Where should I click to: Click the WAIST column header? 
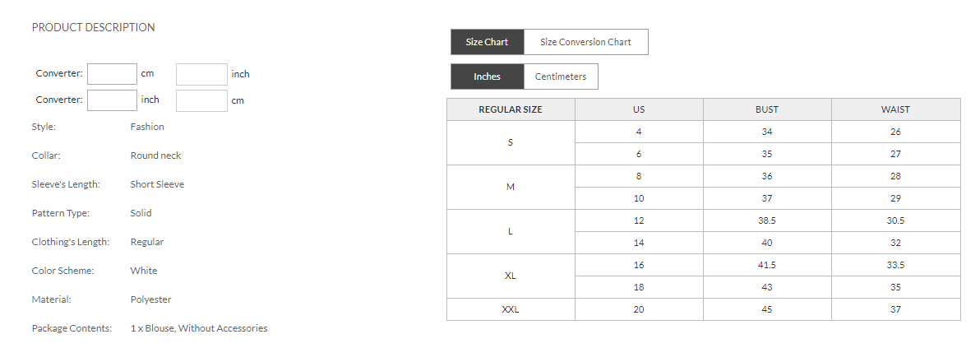[895, 109]
